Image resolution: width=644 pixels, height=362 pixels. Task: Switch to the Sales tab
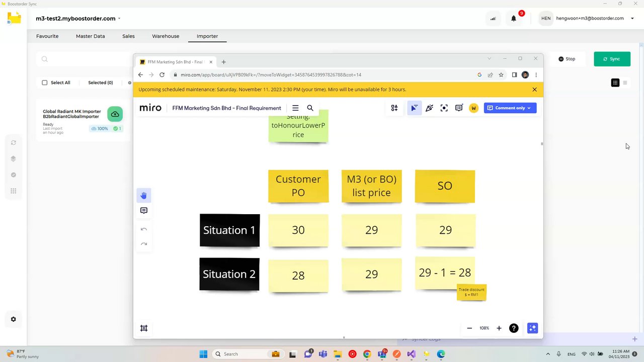point(128,36)
